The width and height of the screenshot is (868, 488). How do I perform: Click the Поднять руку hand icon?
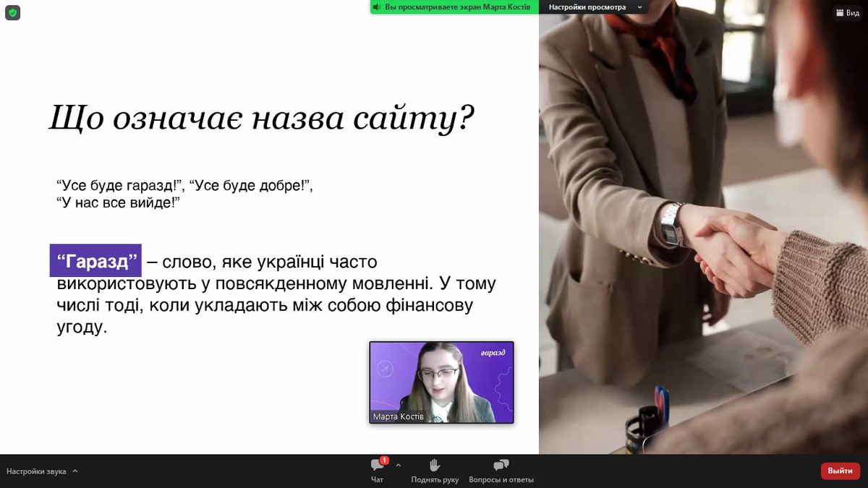[435, 465]
